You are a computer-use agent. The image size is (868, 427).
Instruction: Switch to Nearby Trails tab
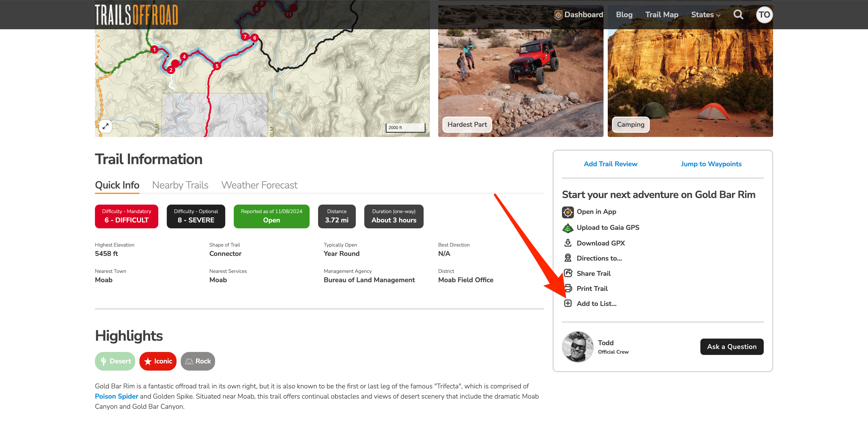180,185
